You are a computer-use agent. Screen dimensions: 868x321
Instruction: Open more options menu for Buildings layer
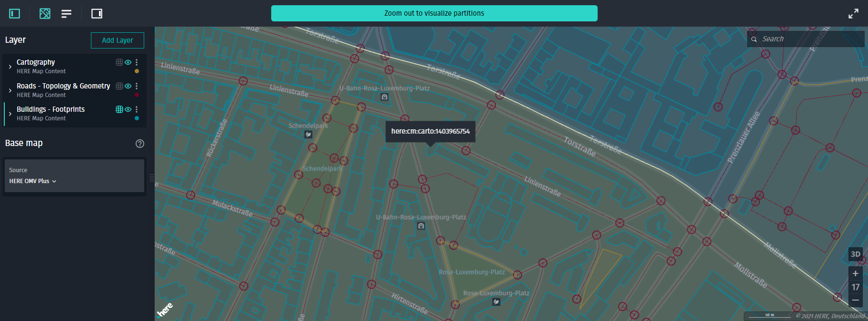(137, 109)
